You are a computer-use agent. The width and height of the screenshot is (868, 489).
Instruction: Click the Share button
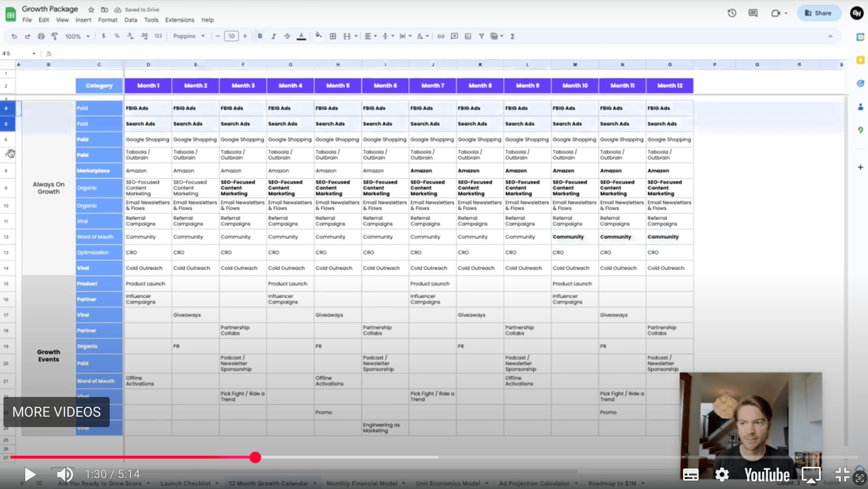(819, 13)
